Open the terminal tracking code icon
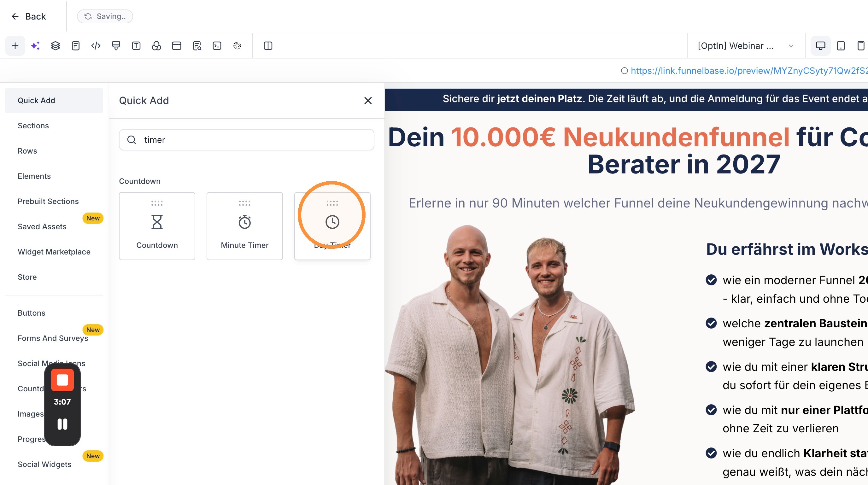 217,46
